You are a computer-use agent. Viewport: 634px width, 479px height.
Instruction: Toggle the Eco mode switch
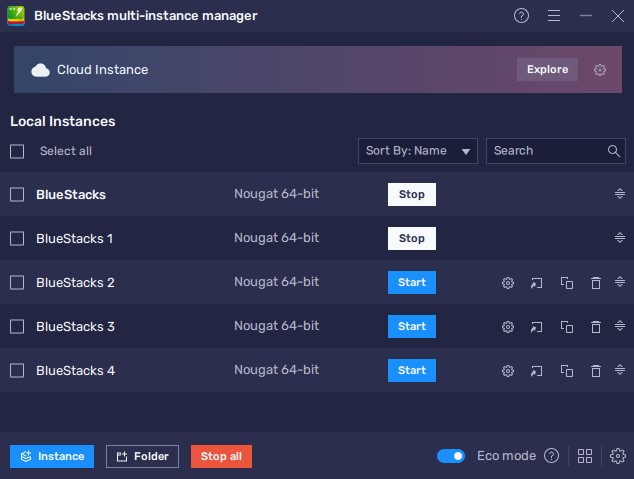pyautogui.click(x=451, y=456)
